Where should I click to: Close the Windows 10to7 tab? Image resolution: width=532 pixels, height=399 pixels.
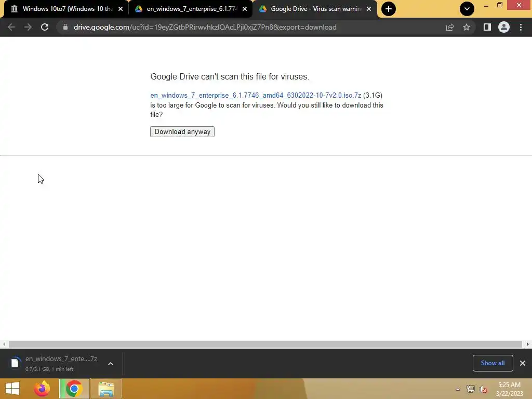point(121,9)
